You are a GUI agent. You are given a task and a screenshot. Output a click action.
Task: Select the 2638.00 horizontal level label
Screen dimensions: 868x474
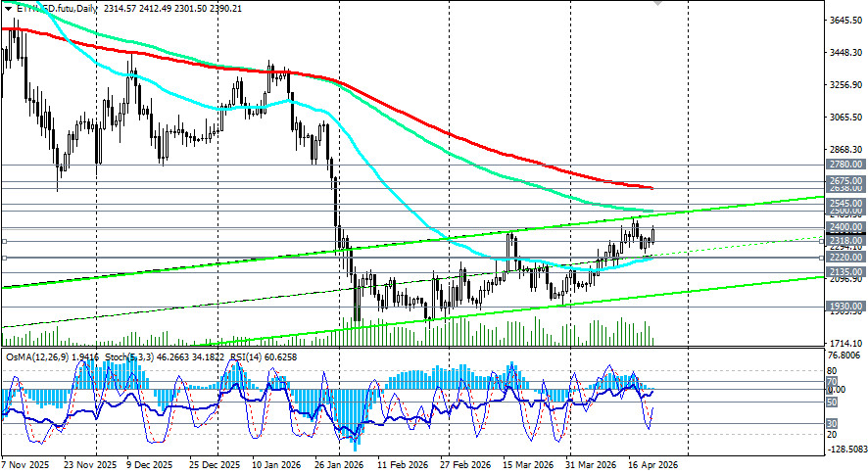click(x=845, y=188)
